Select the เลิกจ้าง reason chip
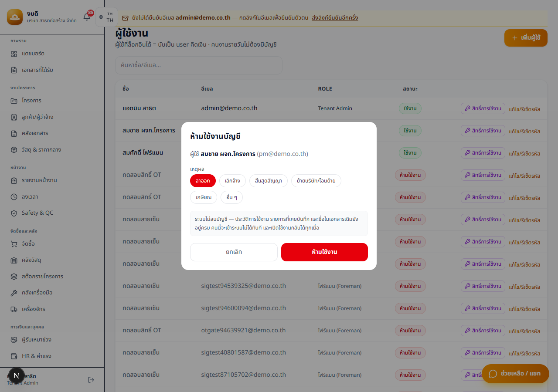Viewport: 558px width, 392px height. point(232,181)
